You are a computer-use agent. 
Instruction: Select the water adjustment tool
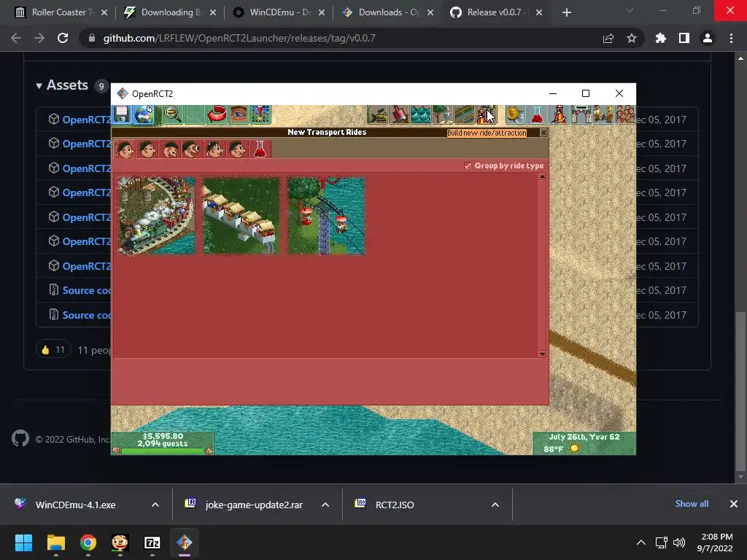point(421,114)
